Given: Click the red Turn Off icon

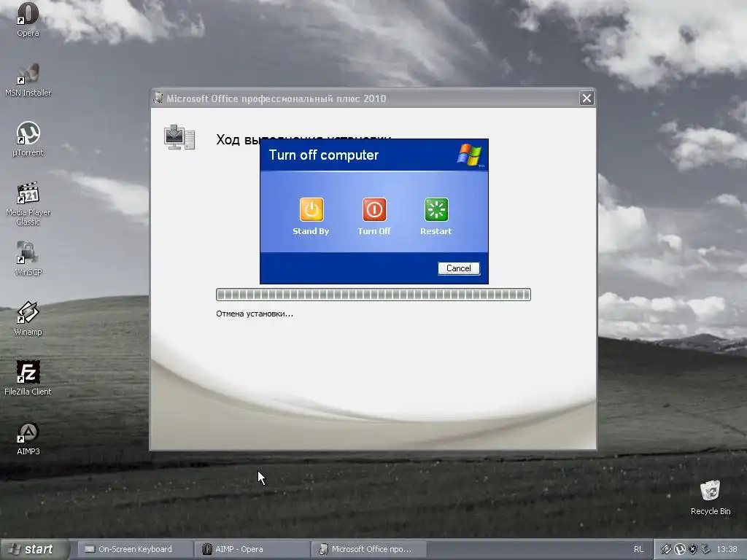Looking at the screenshot, I should pos(374,209).
